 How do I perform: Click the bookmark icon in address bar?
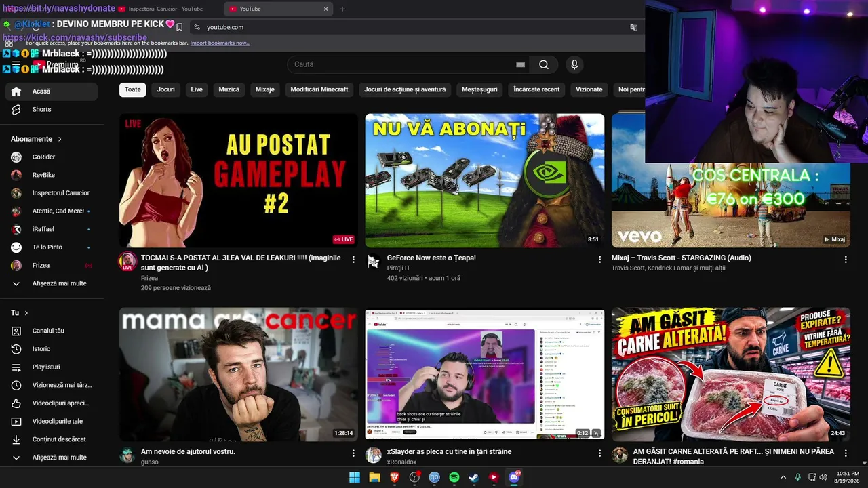[179, 27]
